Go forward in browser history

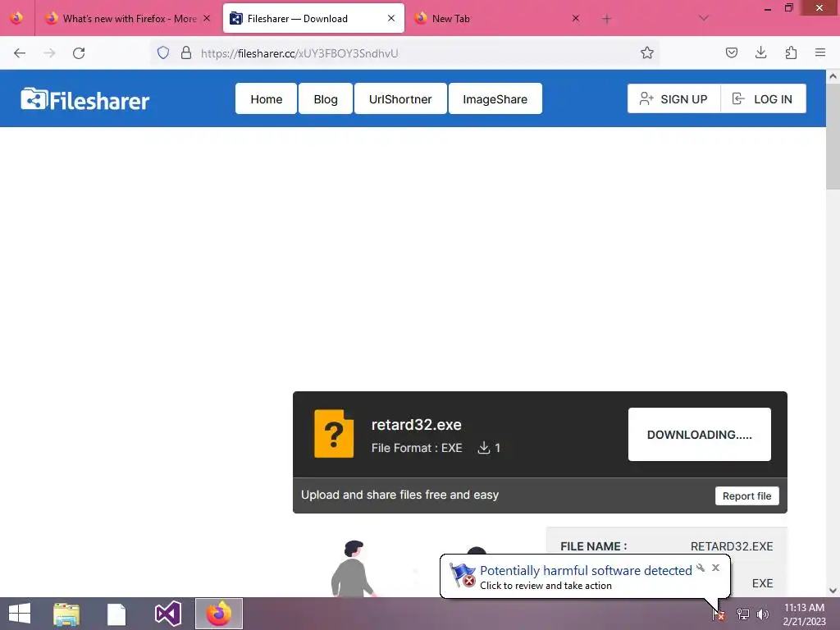tap(49, 53)
